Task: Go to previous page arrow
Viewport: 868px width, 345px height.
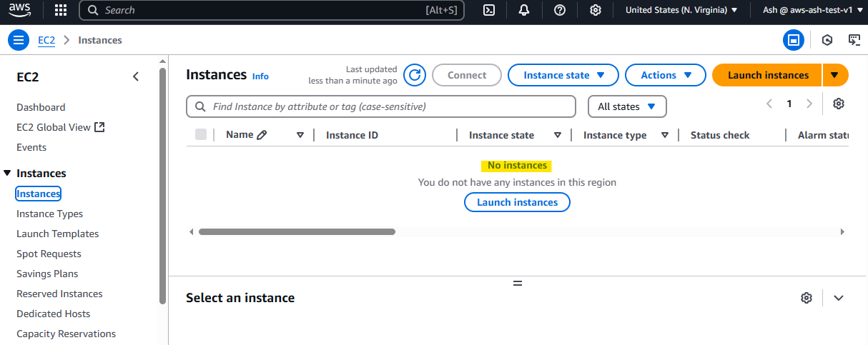Action: click(769, 104)
